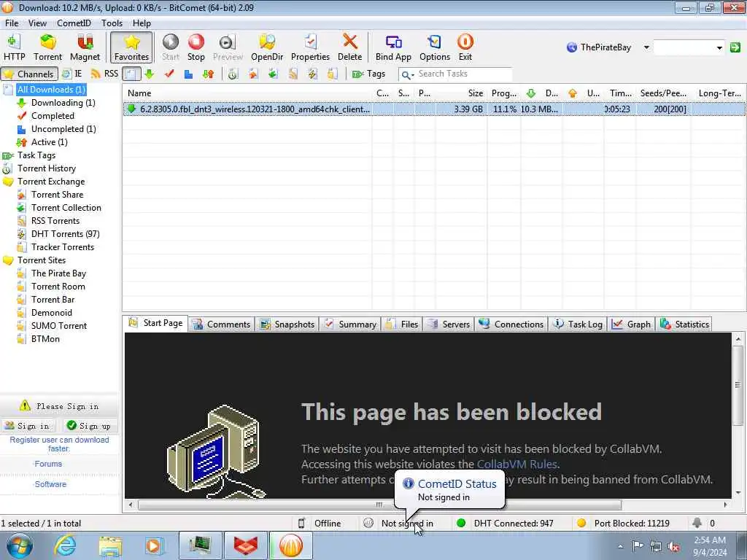Open the CollabVM Rules link
The height and width of the screenshot is (560, 747).
click(x=517, y=464)
